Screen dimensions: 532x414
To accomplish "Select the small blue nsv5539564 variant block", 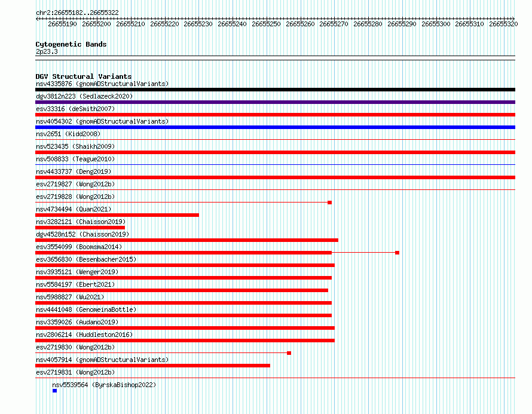I will [54, 391].
